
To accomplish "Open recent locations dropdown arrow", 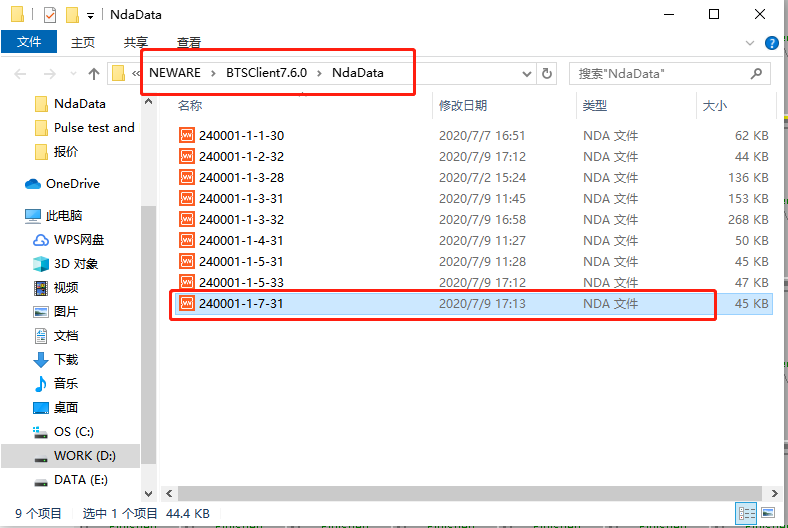I will pyautogui.click(x=73, y=74).
